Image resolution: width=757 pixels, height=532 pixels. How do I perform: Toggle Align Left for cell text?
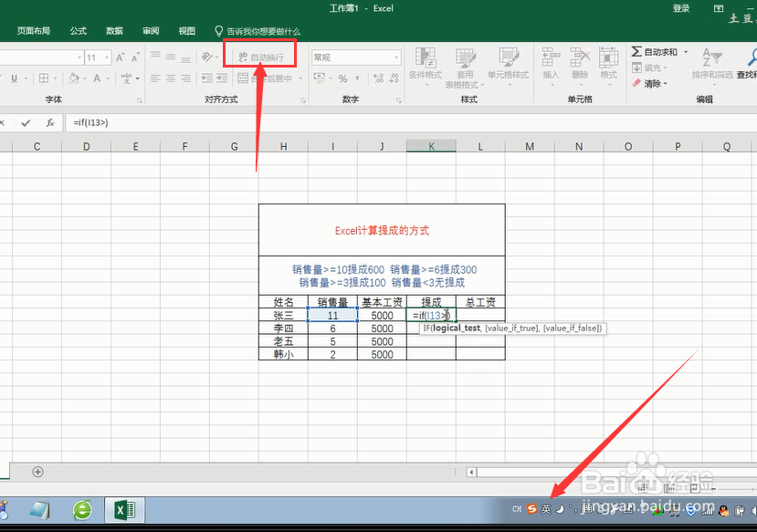pos(155,78)
